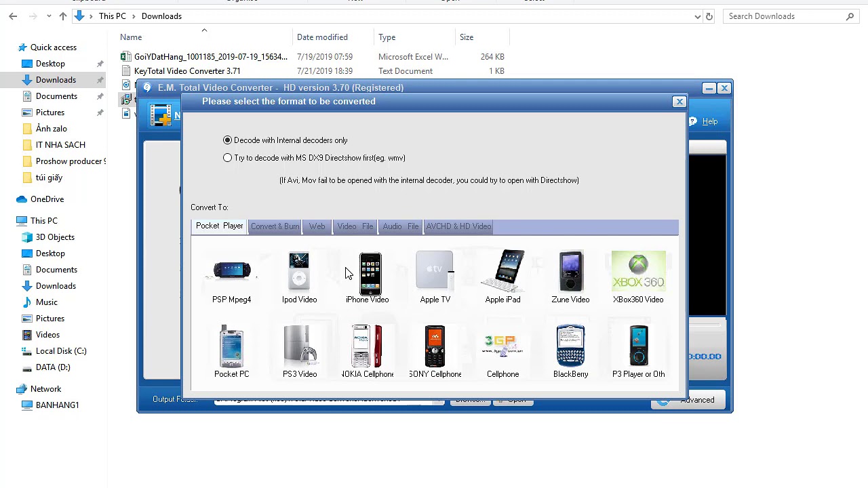Sort files by Size column
Viewport: 868px width, 488px height.
click(x=467, y=37)
